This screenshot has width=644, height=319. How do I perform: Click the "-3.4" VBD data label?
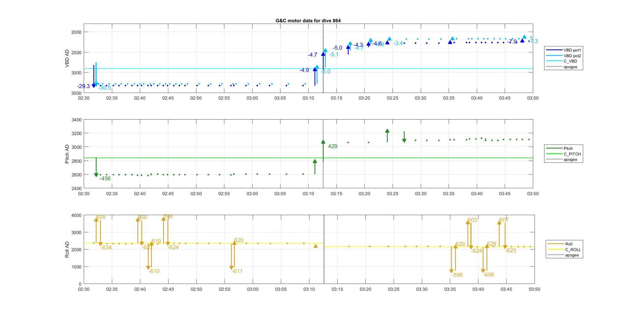click(x=398, y=43)
